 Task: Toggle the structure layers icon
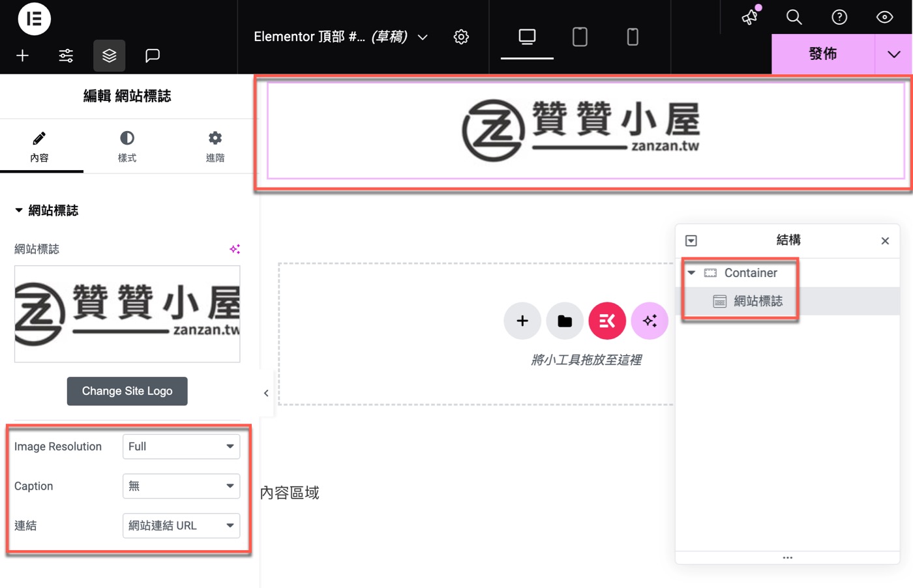coord(109,55)
